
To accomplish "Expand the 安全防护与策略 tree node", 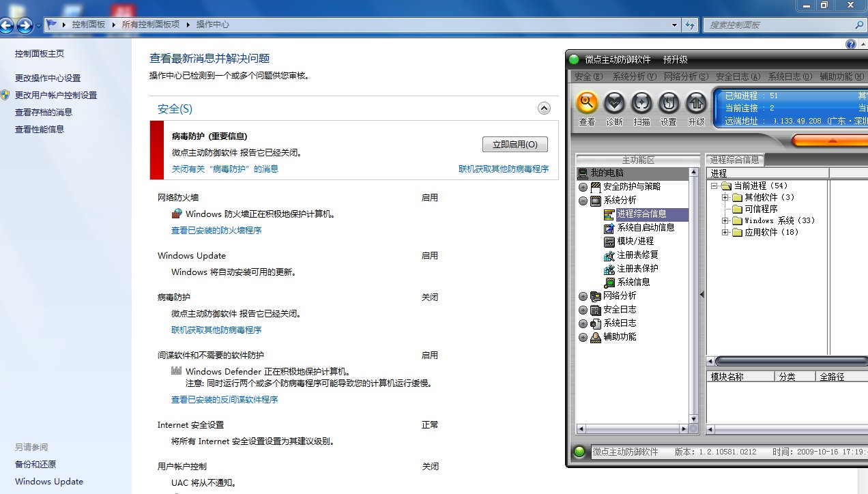I will 583,187.
